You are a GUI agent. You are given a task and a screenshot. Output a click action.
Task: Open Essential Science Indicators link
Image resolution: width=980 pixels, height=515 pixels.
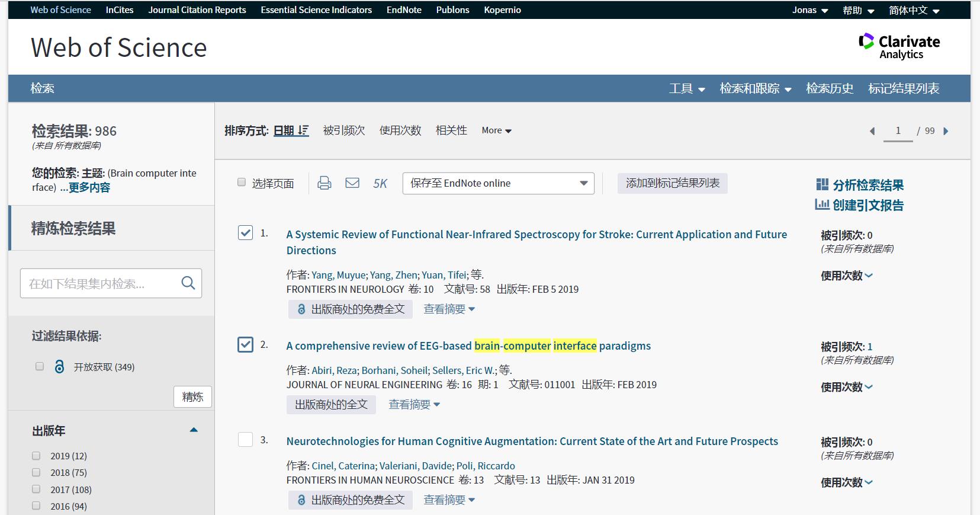(x=316, y=10)
